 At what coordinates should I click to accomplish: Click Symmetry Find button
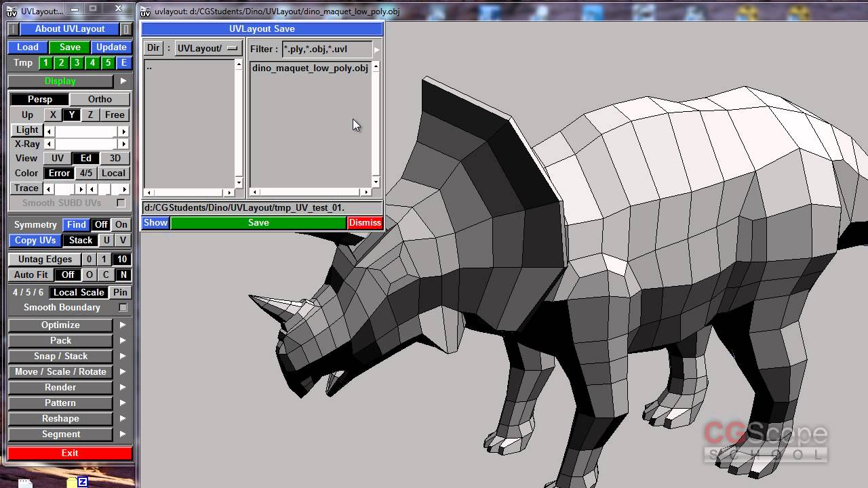[x=77, y=225]
